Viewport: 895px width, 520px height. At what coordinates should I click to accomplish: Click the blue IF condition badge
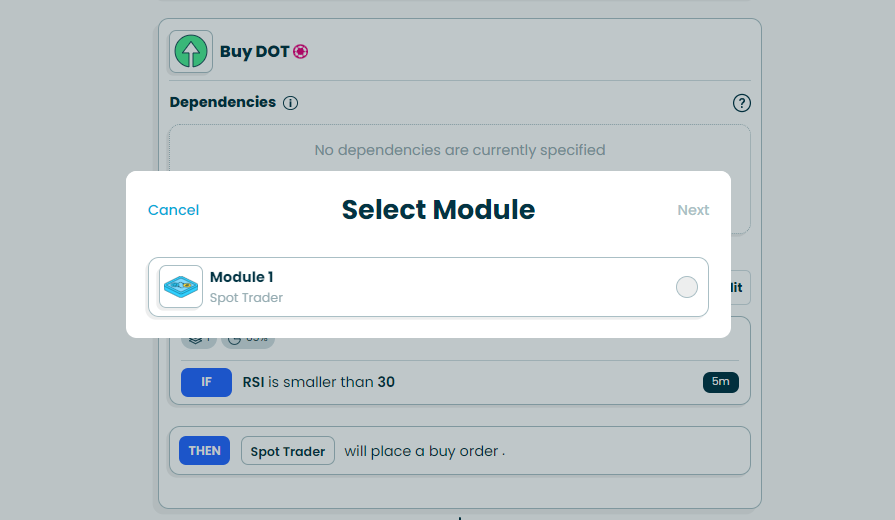click(206, 382)
